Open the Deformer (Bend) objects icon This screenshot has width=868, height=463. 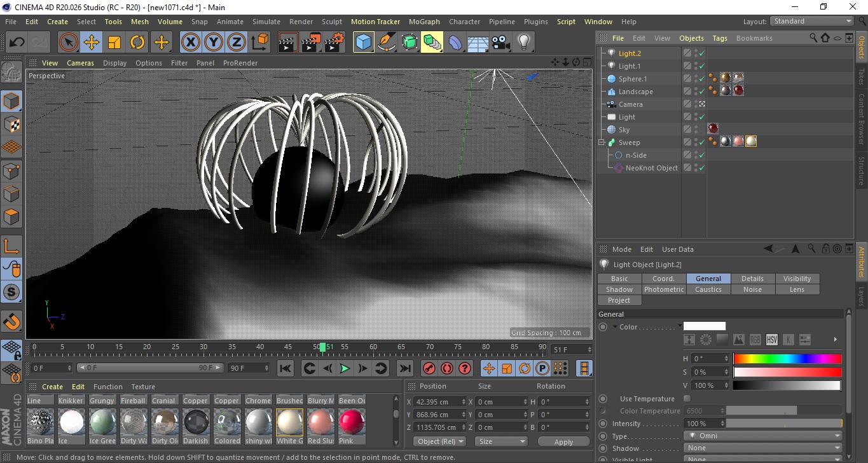[x=455, y=43]
